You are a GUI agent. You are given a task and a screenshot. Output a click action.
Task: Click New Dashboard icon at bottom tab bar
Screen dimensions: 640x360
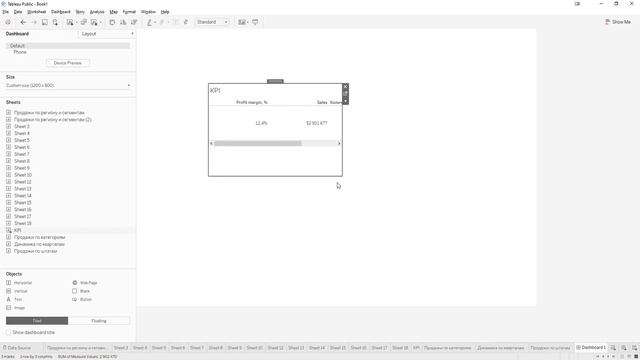pos(624,348)
